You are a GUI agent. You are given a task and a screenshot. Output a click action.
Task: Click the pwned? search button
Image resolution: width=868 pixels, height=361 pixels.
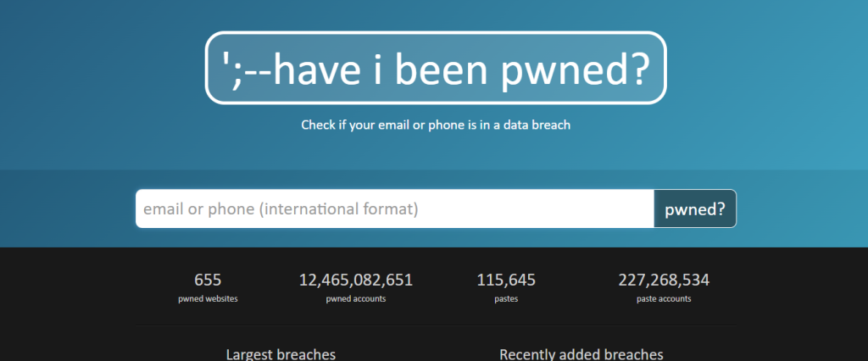point(695,208)
